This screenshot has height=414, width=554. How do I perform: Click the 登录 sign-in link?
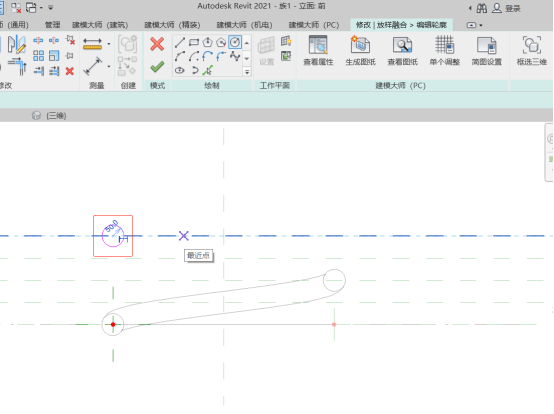513,8
